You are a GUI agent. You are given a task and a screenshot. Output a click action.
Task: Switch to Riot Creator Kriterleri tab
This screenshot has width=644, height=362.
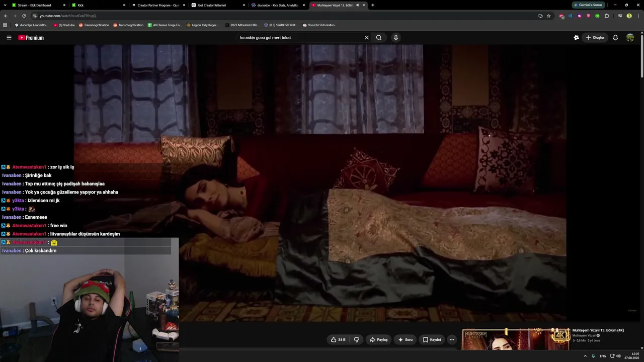[218, 5]
